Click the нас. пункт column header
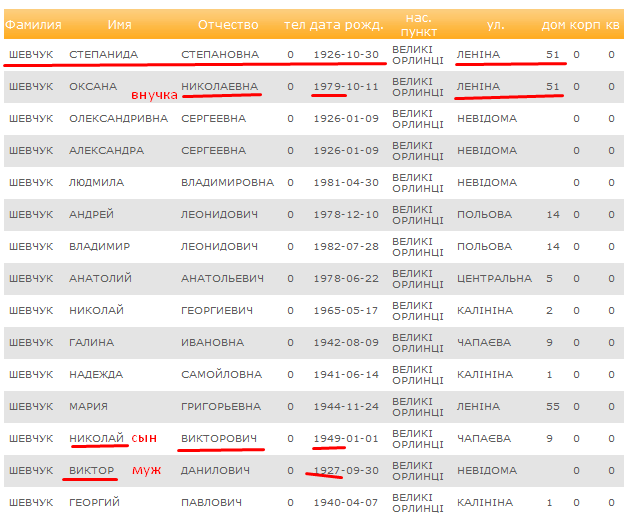The image size is (627, 525). coord(418,25)
